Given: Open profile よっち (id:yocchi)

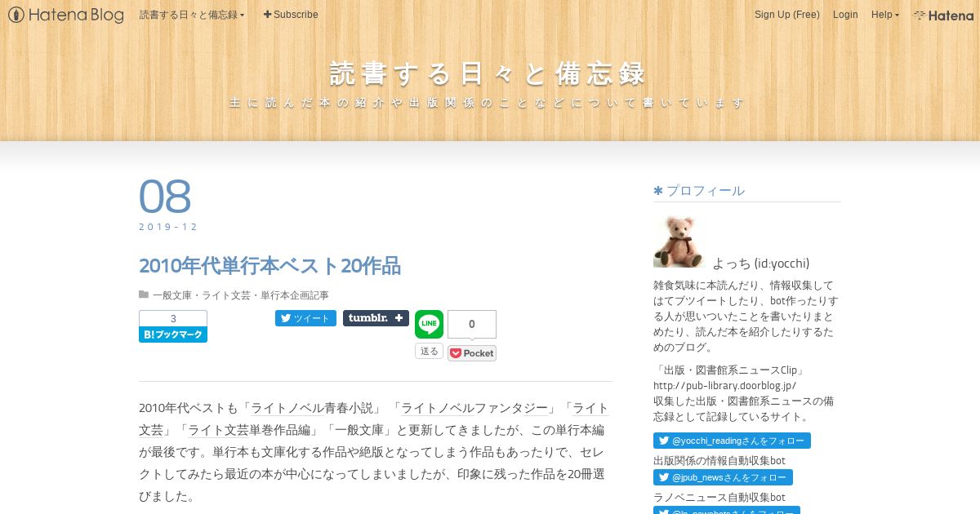Looking at the screenshot, I should coord(761,263).
